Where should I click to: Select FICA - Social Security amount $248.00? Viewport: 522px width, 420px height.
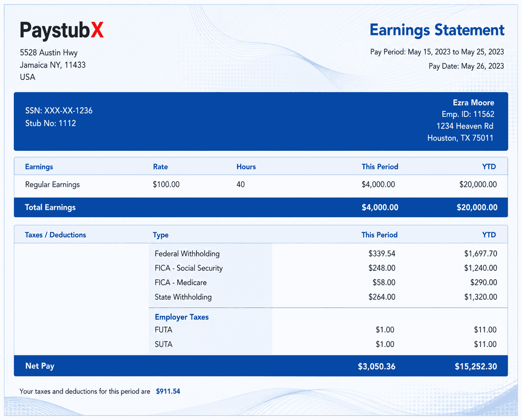tap(382, 268)
